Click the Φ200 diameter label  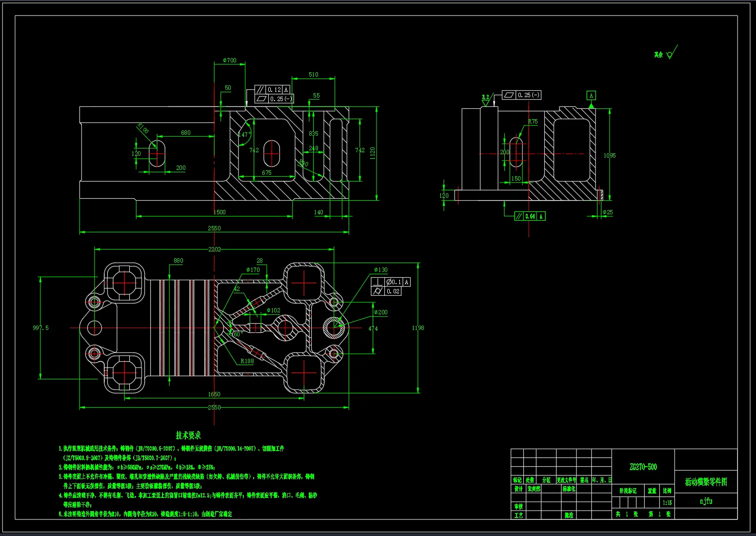pos(381,312)
